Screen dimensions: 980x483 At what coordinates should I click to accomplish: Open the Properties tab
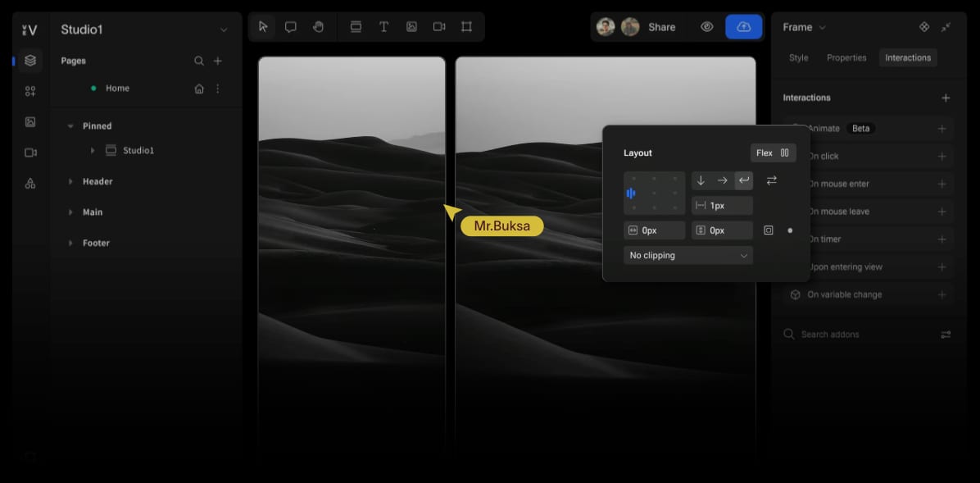pos(846,57)
